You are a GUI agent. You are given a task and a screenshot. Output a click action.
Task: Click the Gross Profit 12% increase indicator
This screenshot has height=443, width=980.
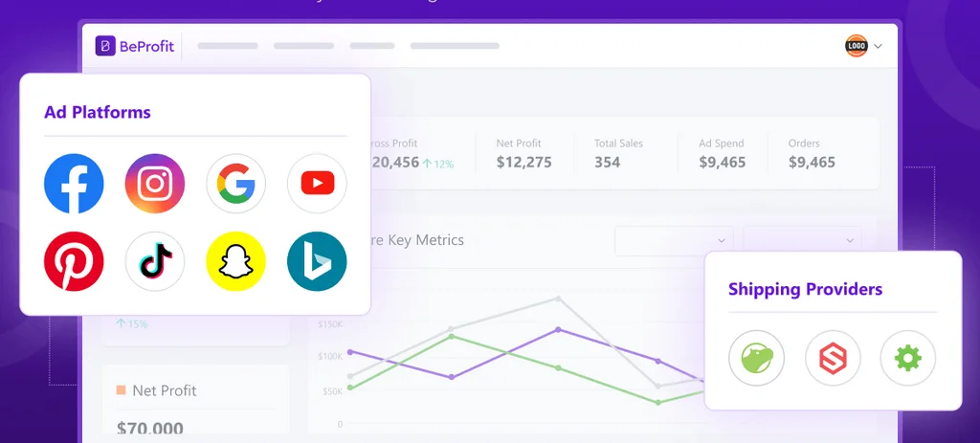pyautogui.click(x=438, y=165)
